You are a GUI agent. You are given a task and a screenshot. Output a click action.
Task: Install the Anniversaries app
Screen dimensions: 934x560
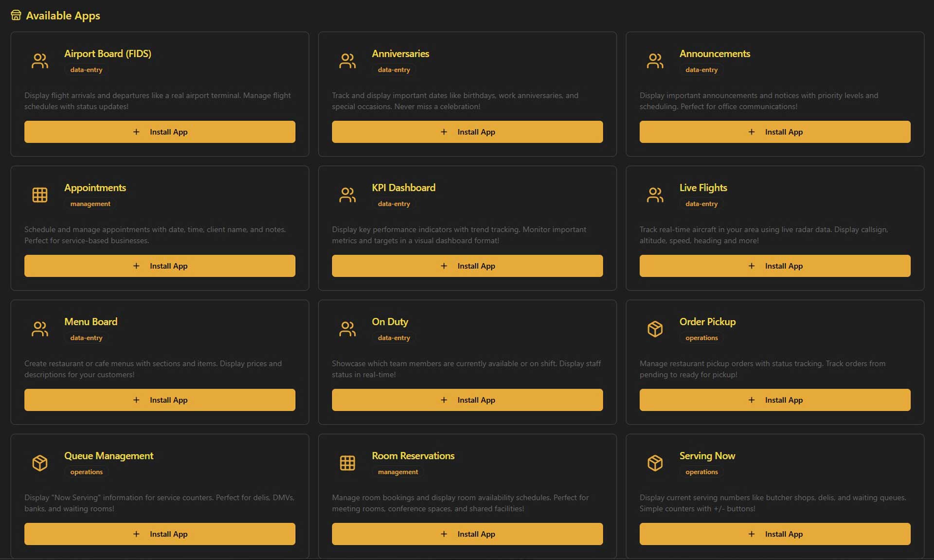(467, 132)
